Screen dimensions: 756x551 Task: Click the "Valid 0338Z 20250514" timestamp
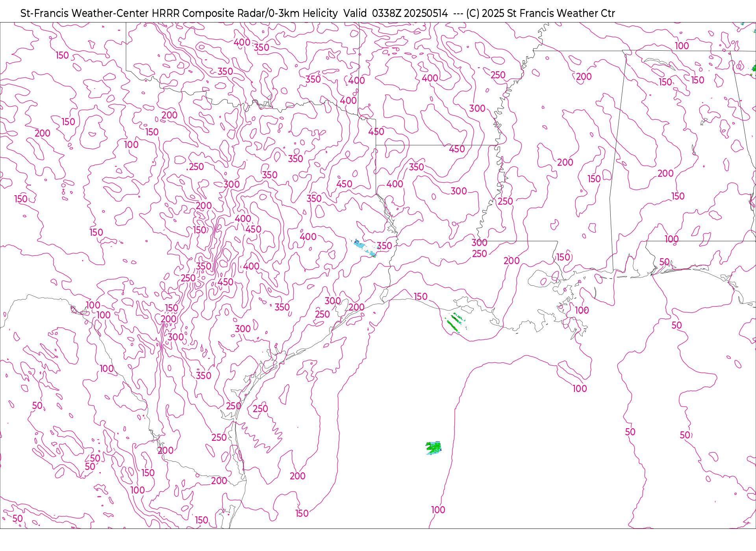(x=395, y=13)
